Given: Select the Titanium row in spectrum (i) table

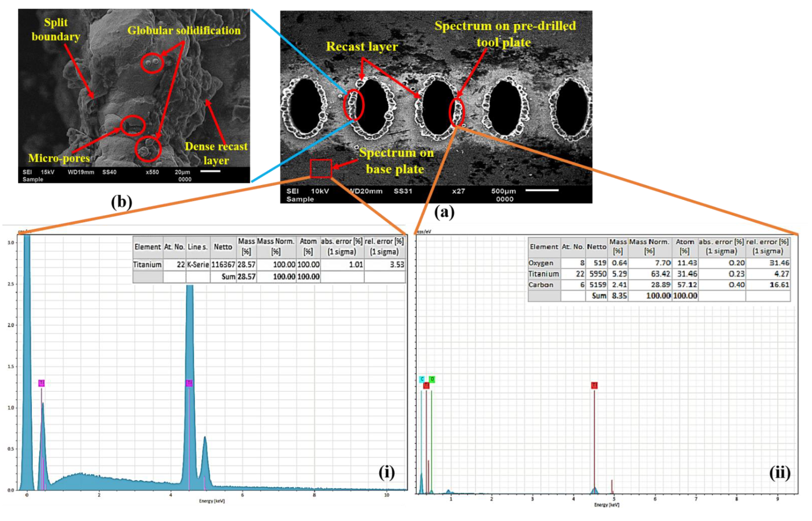Looking at the screenshot, I should (147, 265).
